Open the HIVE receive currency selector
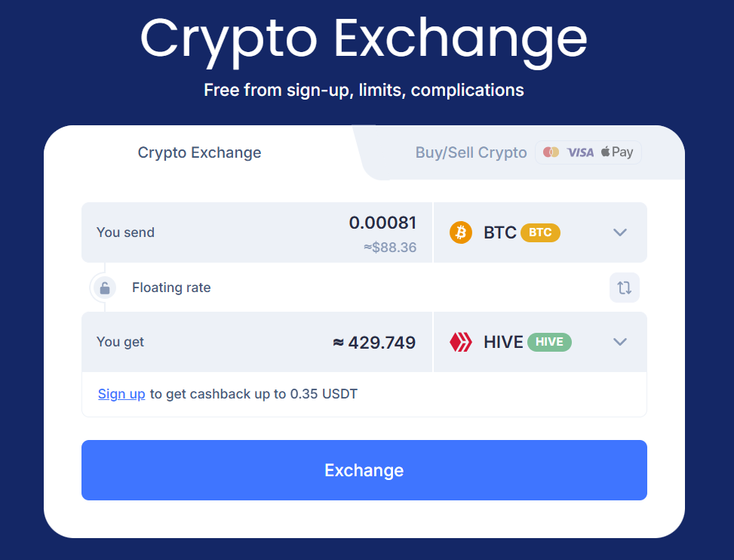The image size is (734, 560). [540, 342]
